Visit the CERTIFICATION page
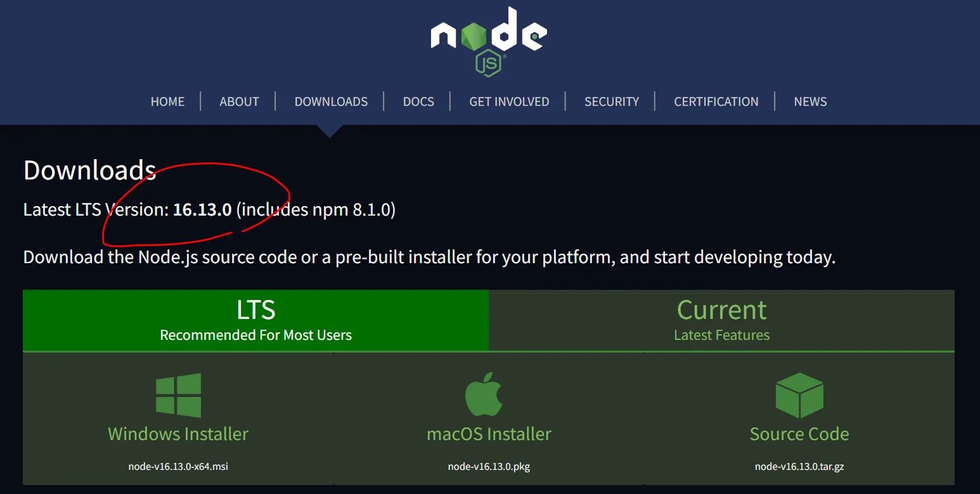This screenshot has width=980, height=494. [716, 101]
